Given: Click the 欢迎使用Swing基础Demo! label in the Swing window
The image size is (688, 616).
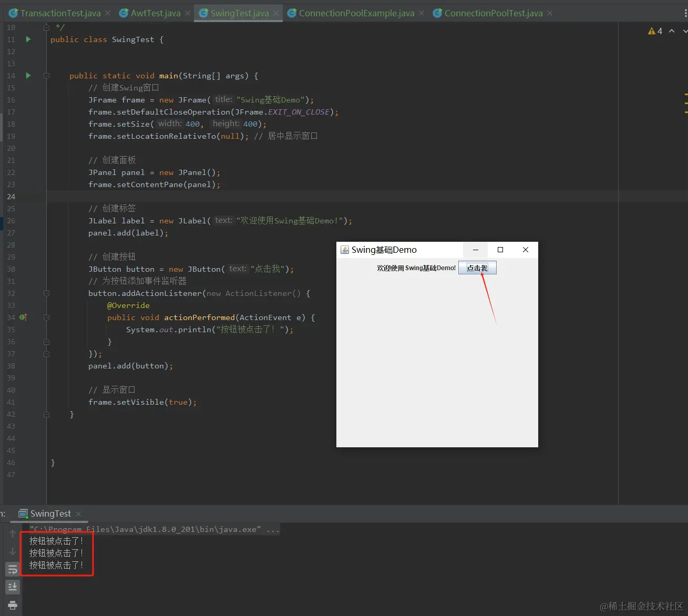Looking at the screenshot, I should (416, 268).
